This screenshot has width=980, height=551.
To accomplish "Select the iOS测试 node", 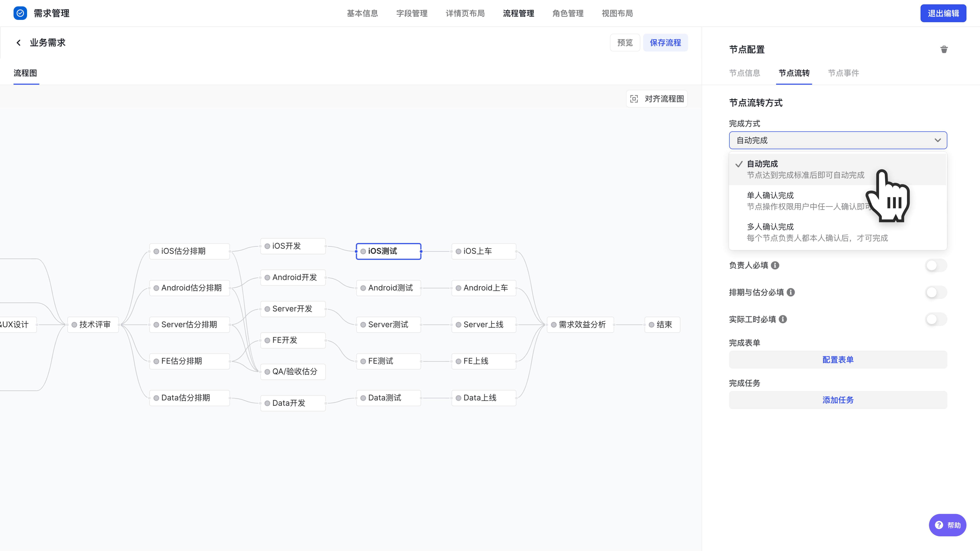I will pyautogui.click(x=388, y=251).
